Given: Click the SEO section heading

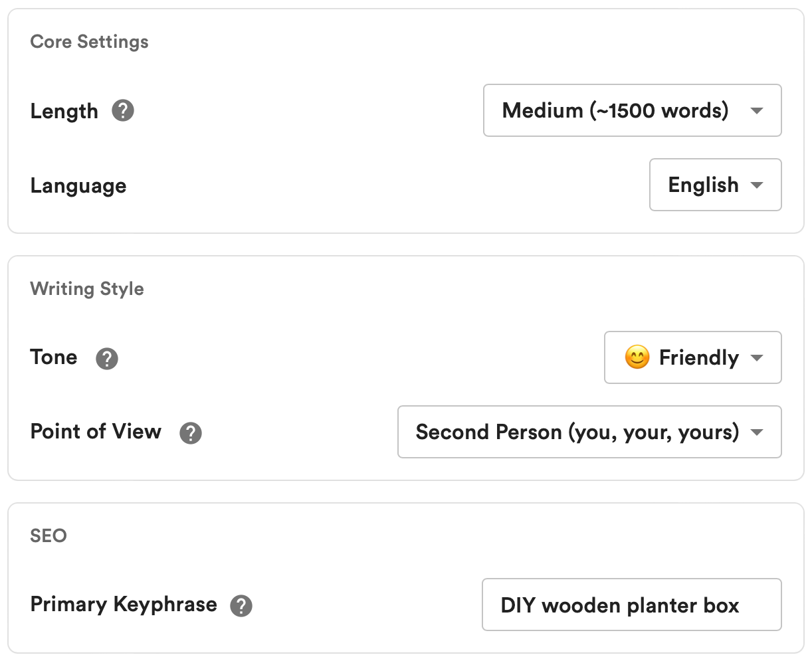Looking at the screenshot, I should click(x=49, y=536).
